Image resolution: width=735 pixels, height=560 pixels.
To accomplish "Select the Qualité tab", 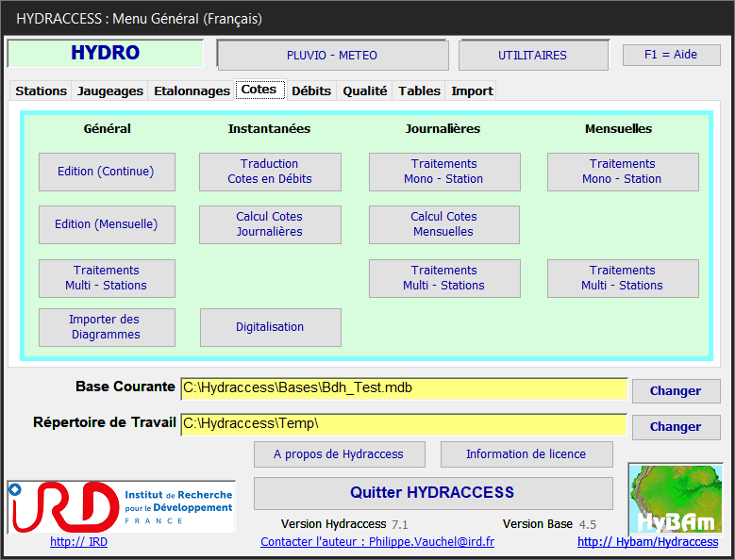I will coord(365,91).
